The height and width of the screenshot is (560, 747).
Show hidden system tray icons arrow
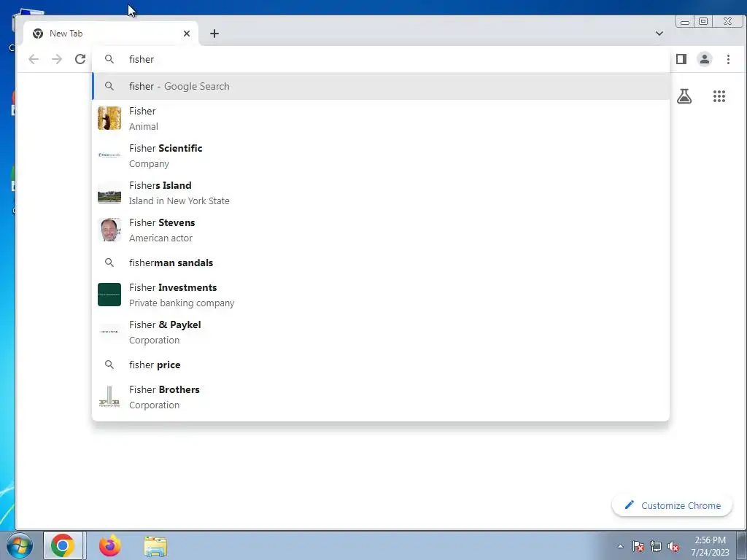click(x=620, y=546)
